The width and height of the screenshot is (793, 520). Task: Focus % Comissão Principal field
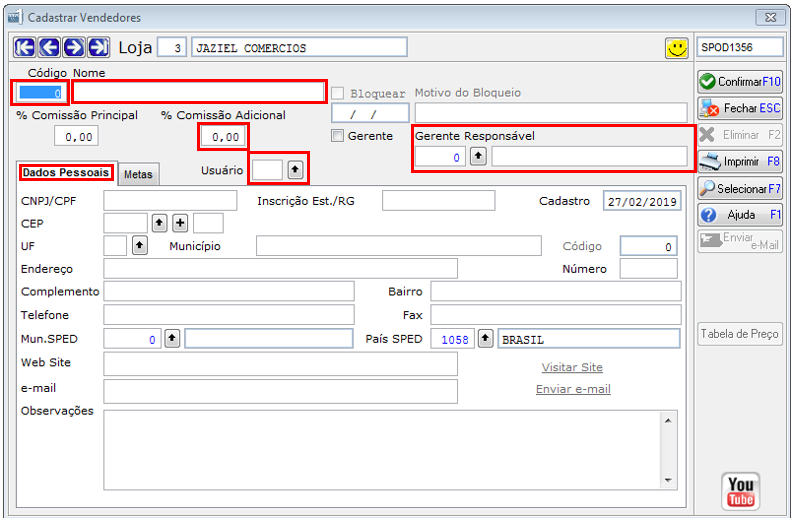coord(76,136)
